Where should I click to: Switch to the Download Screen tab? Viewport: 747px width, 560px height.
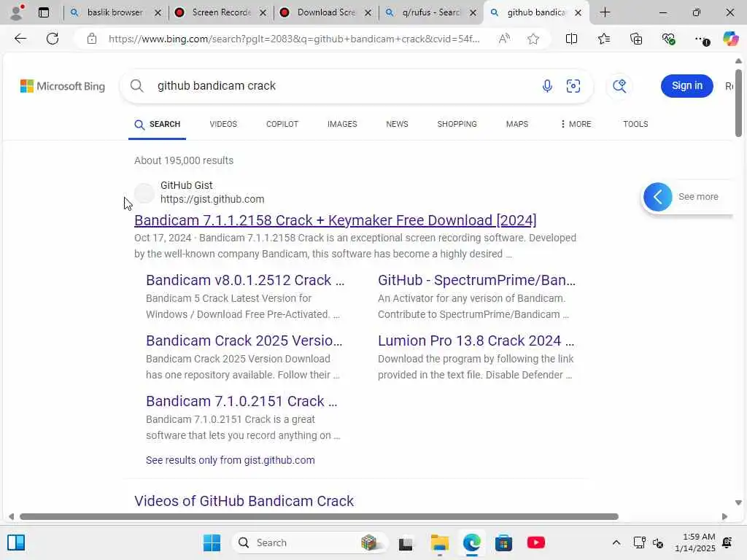(x=326, y=12)
